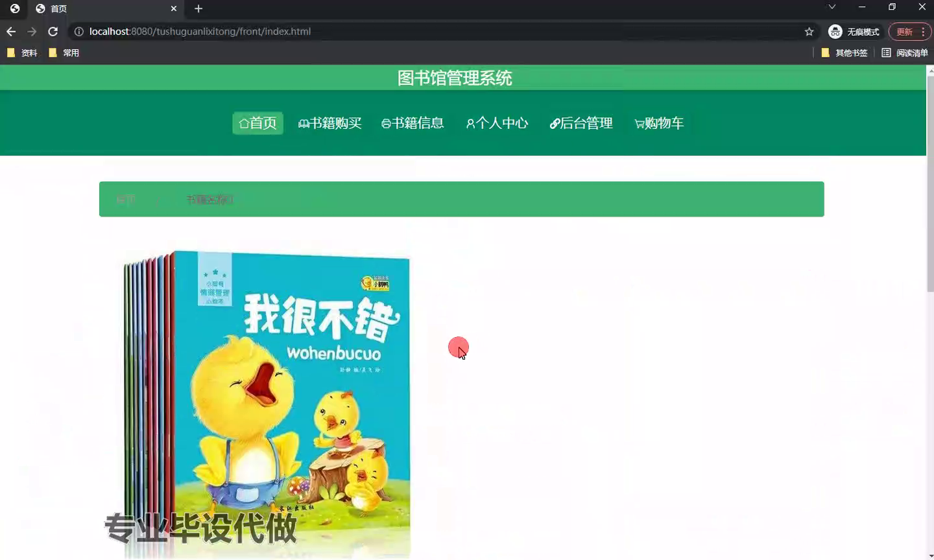This screenshot has height=560, width=934.
Task: Open the 书籍信息 navigation item
Action: (x=413, y=123)
